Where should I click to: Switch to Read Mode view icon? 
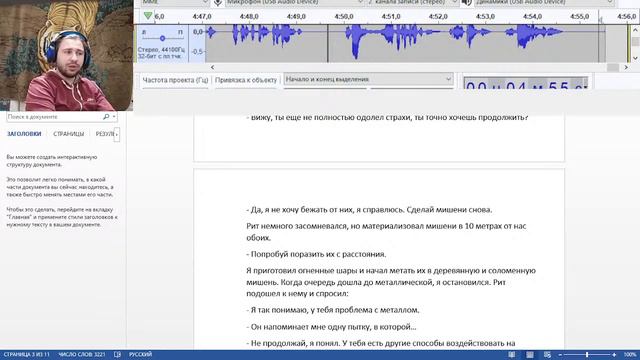(511, 355)
